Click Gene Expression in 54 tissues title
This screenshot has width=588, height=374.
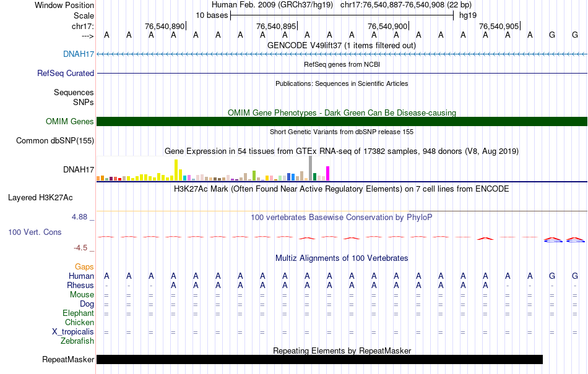(x=342, y=151)
